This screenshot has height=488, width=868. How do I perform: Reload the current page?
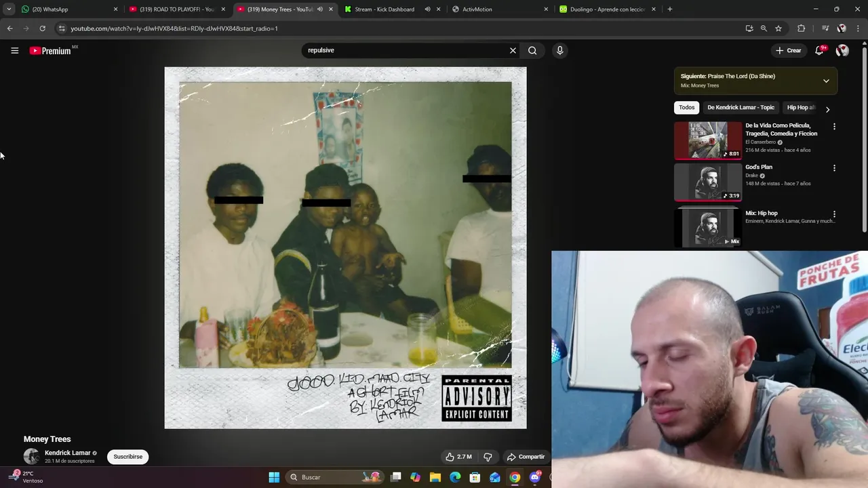[x=42, y=28]
